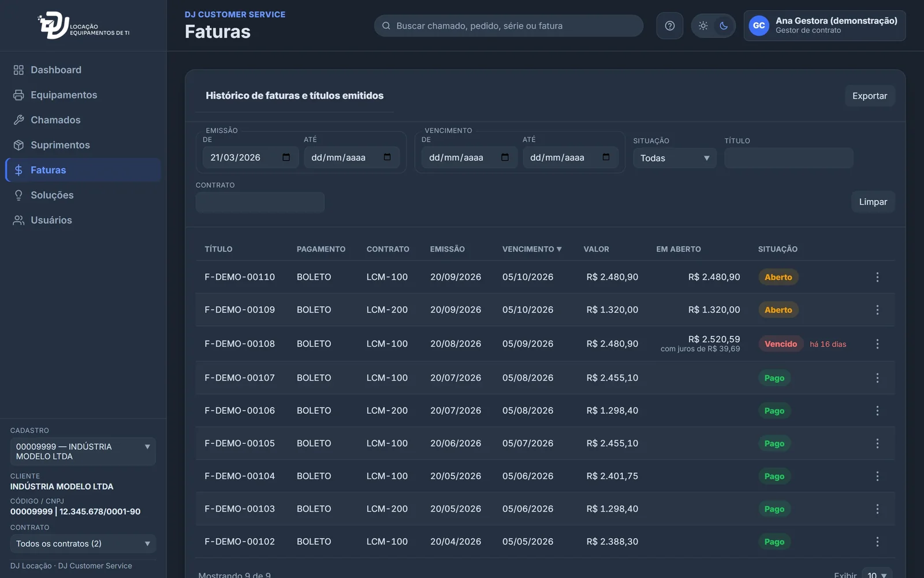Click the Usuários people icon

point(18,220)
